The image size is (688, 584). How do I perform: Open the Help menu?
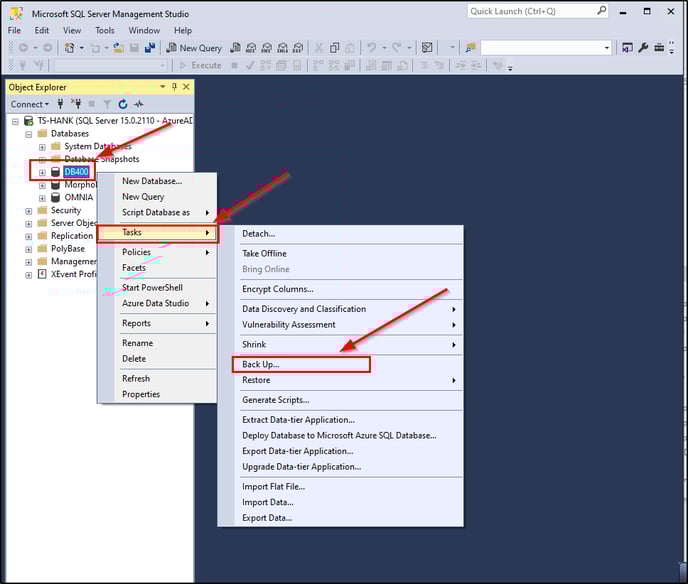(x=183, y=30)
